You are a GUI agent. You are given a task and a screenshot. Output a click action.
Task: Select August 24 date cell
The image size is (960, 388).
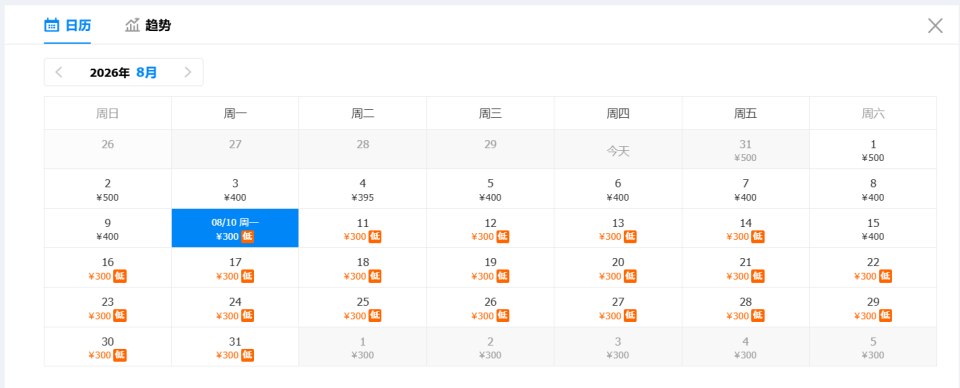pos(235,307)
